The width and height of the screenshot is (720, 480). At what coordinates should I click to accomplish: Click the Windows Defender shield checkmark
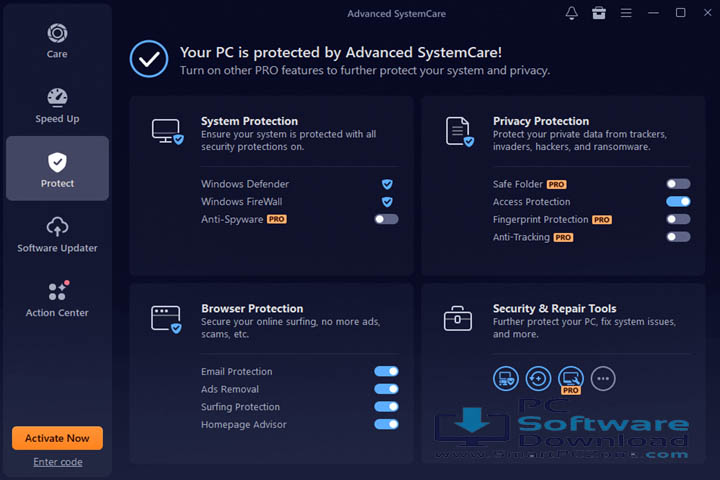(387, 184)
